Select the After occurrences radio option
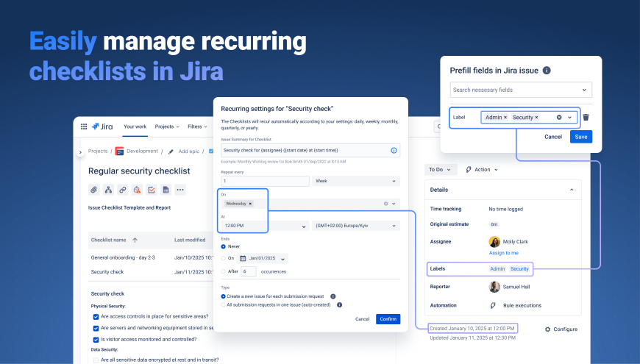Image resolution: width=640 pixels, height=364 pixels. click(x=224, y=271)
